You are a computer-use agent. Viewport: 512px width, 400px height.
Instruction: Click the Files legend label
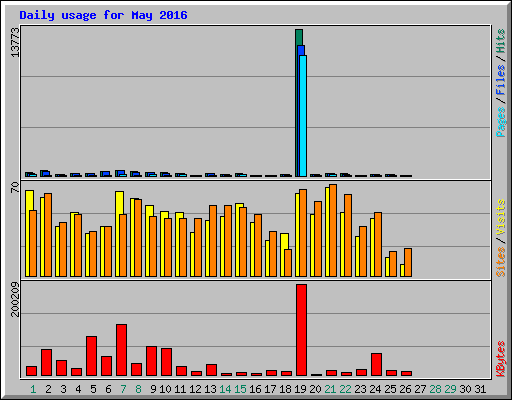[501, 79]
